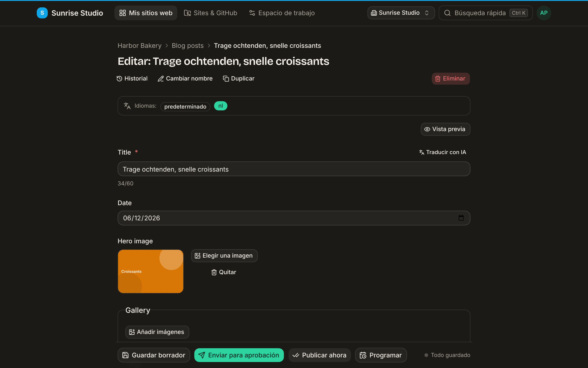Click the Sunrise Studio logo icon
588x368 pixels.
click(42, 13)
